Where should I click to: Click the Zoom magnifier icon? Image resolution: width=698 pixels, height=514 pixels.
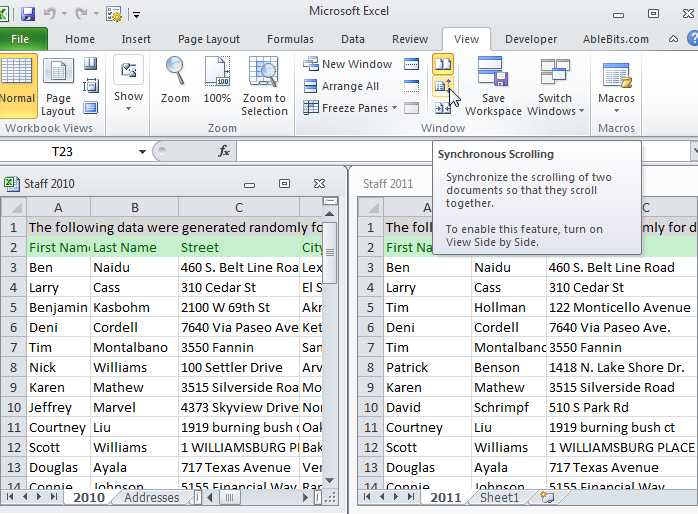click(x=175, y=71)
